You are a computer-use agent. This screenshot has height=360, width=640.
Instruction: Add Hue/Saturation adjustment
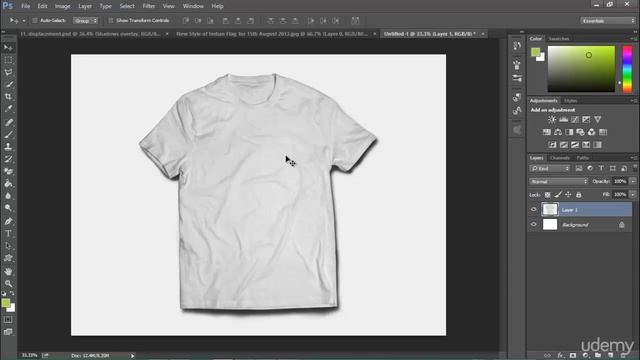tap(547, 132)
